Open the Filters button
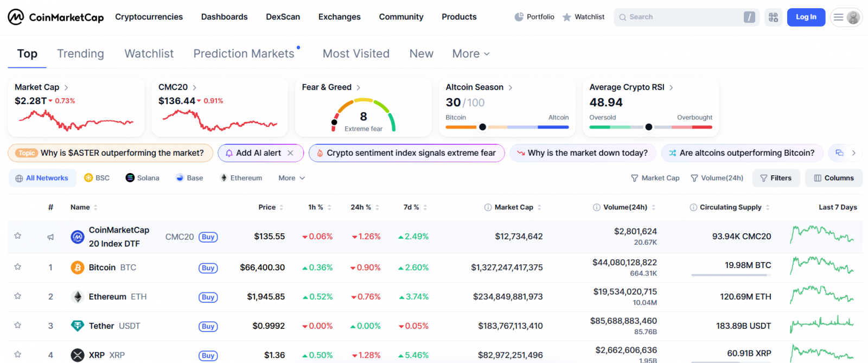This screenshot has width=868, height=363. coord(776,178)
